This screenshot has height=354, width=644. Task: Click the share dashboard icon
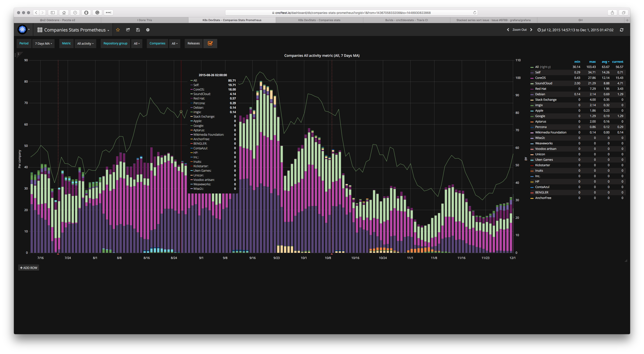[128, 30]
